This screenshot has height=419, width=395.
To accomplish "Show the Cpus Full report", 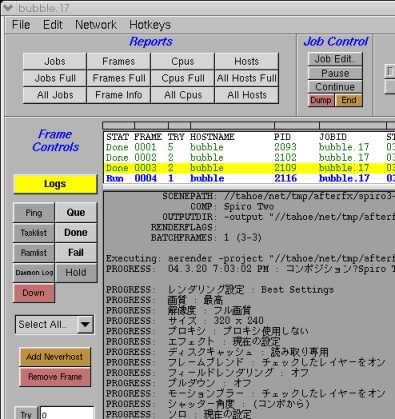I will [183, 78].
